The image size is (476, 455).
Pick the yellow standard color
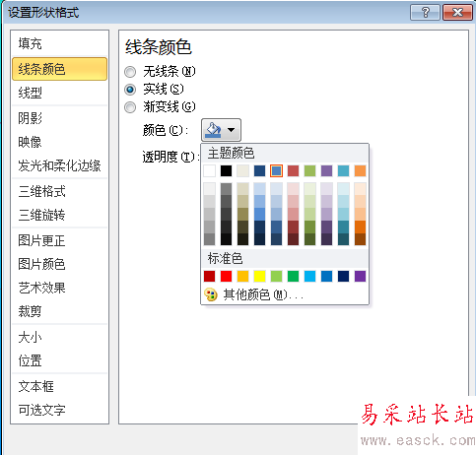click(x=259, y=276)
